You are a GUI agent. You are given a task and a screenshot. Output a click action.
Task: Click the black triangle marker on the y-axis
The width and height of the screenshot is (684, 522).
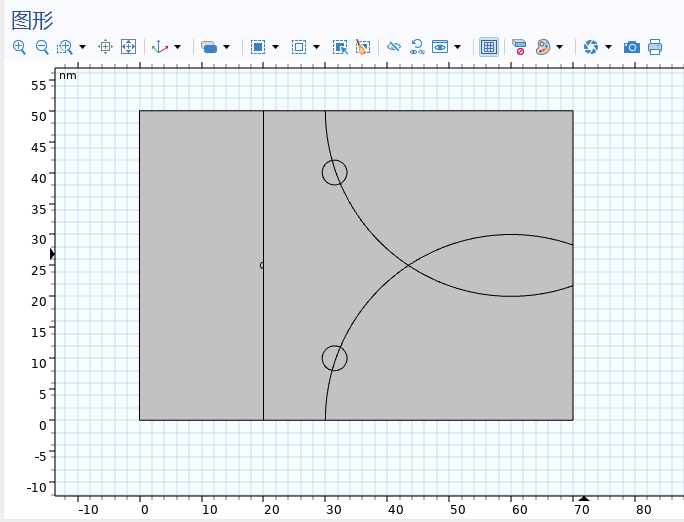(52, 253)
